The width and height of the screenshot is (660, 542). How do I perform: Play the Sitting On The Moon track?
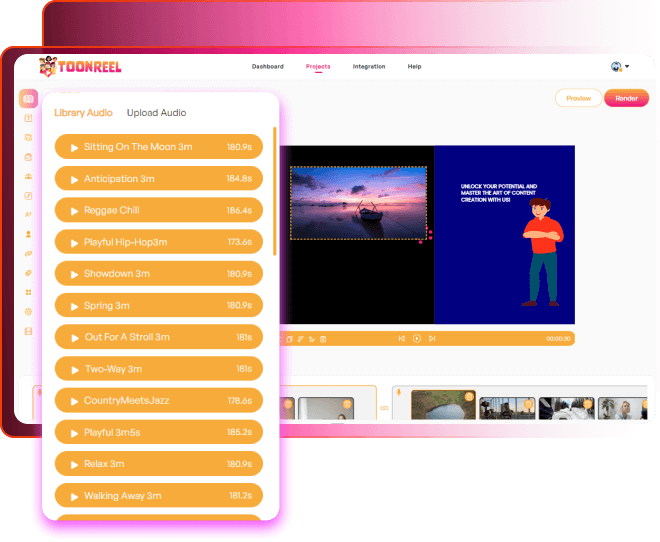point(74,147)
